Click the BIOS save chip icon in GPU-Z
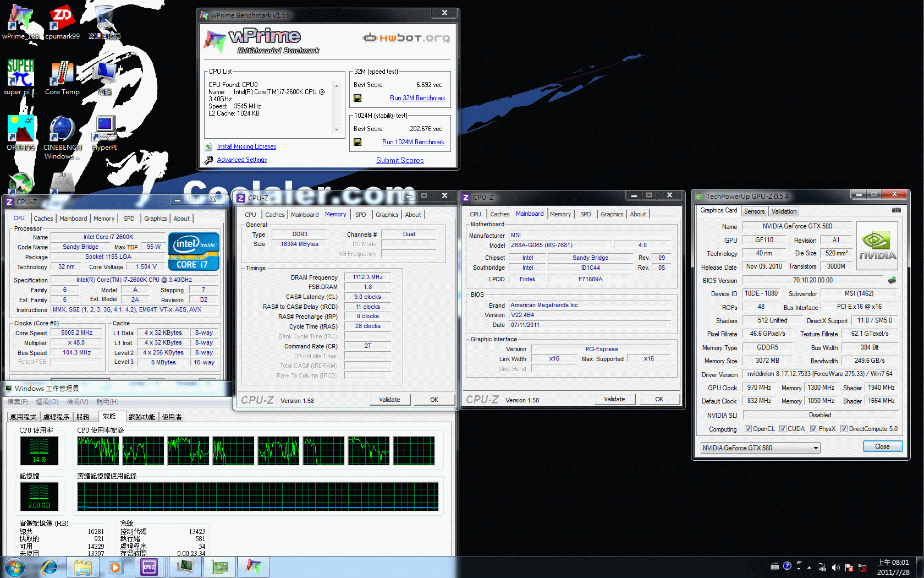The width and height of the screenshot is (924, 578). pos(892,280)
